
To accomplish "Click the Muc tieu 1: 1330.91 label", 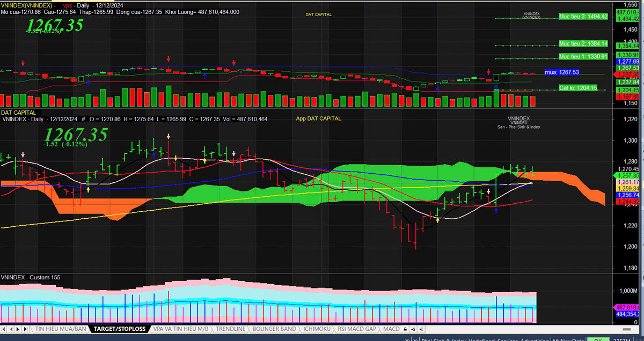I will (x=583, y=56).
